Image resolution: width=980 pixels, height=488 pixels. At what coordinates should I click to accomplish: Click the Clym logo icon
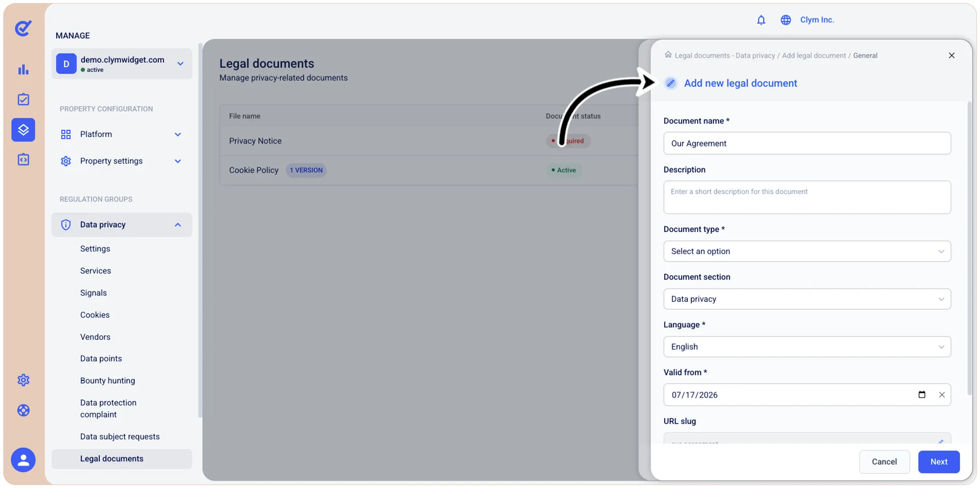pos(23,28)
